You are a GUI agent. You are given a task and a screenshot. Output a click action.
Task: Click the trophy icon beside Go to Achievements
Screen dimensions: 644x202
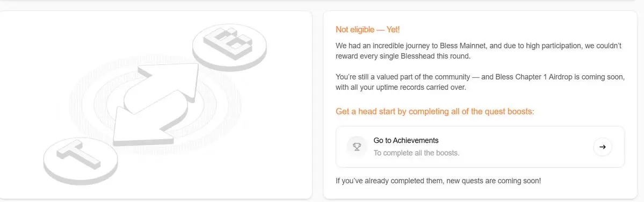coord(357,147)
